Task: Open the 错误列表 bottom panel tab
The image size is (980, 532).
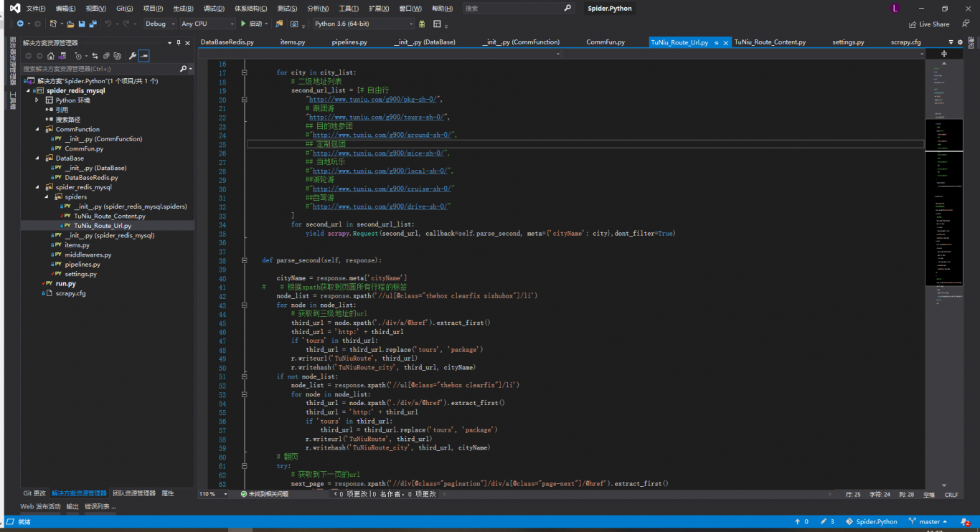Action: (x=100, y=506)
